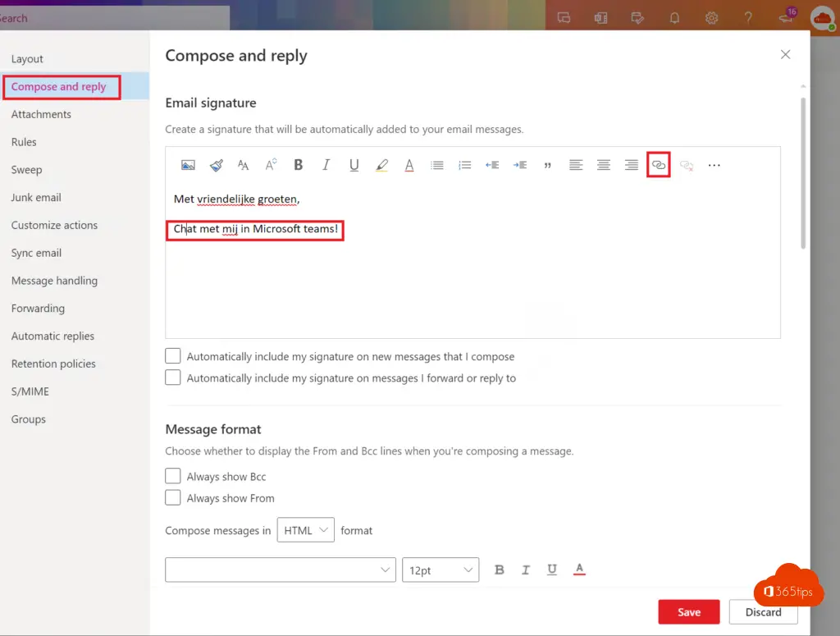This screenshot has width=840, height=636.
Task: Check signature on forward or reply option
Action: pos(173,377)
